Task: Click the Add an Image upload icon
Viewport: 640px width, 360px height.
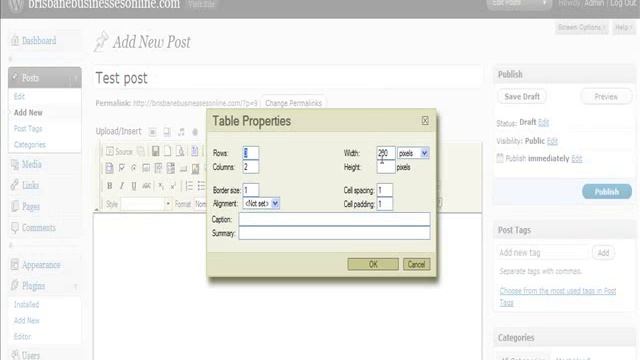Action: [x=152, y=132]
